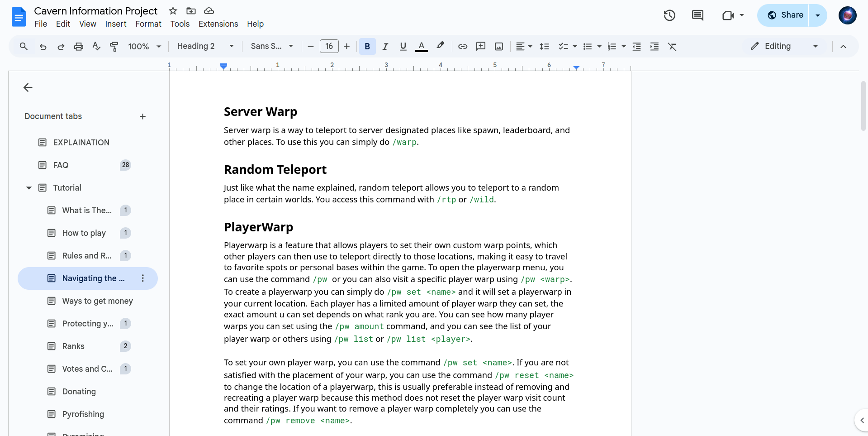Open the Google account avatar
The height and width of the screenshot is (436, 868).
847,15
